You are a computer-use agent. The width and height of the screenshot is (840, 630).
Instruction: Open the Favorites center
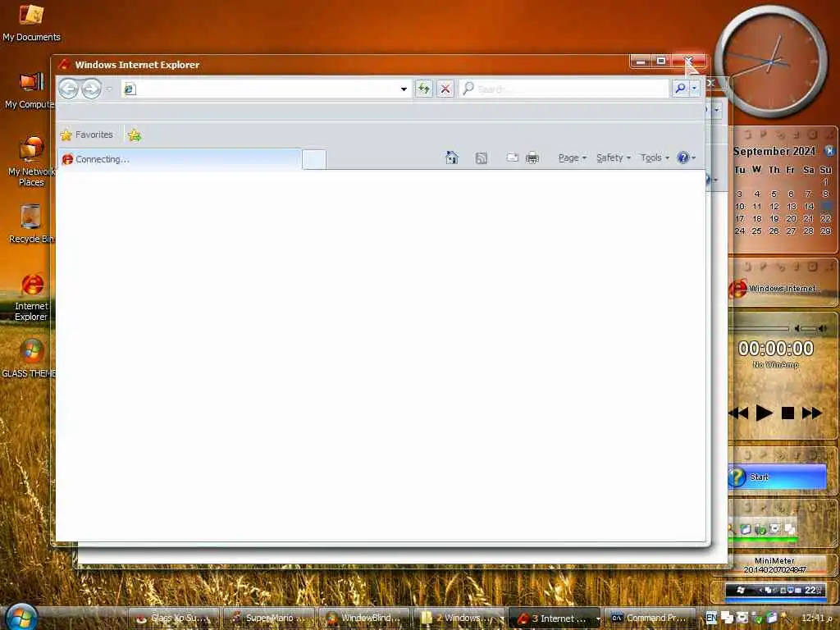tap(87, 135)
